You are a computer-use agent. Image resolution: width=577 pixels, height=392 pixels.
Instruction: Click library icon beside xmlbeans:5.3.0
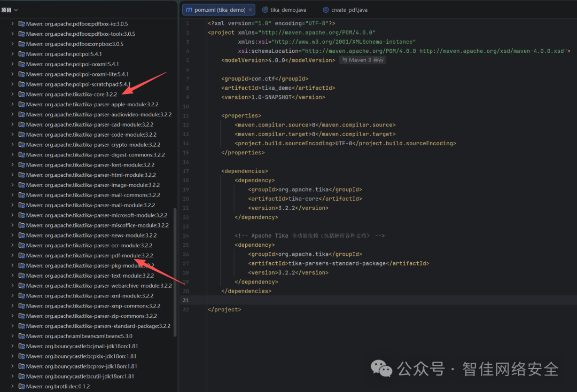point(21,336)
